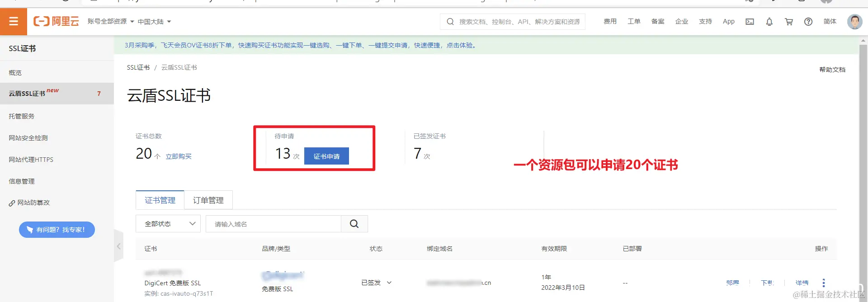Open the help question mark icon
Screen dimensions: 868x302
click(808, 22)
